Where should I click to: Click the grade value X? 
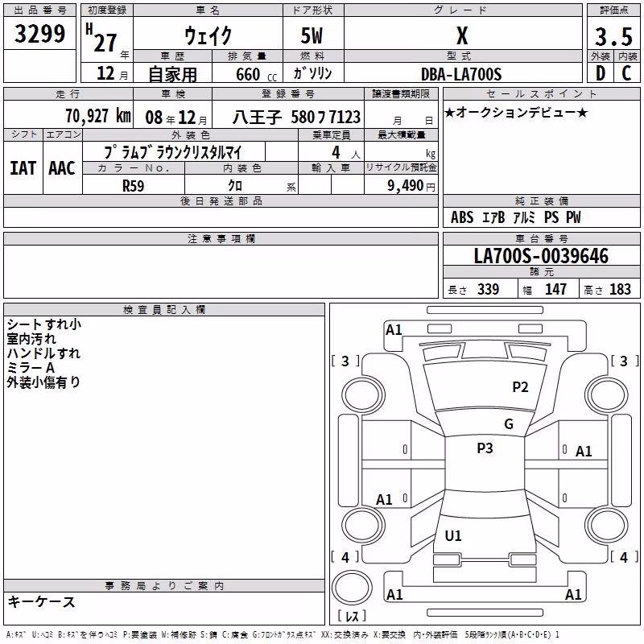point(462,35)
